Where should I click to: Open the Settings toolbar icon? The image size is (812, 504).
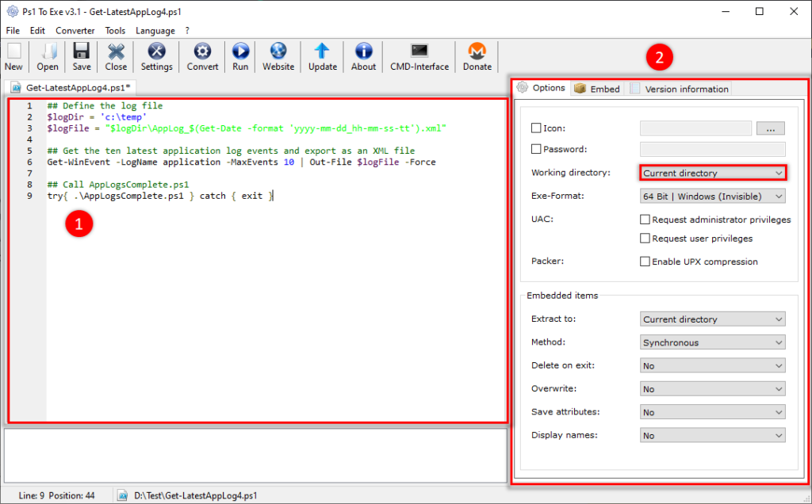(156, 52)
